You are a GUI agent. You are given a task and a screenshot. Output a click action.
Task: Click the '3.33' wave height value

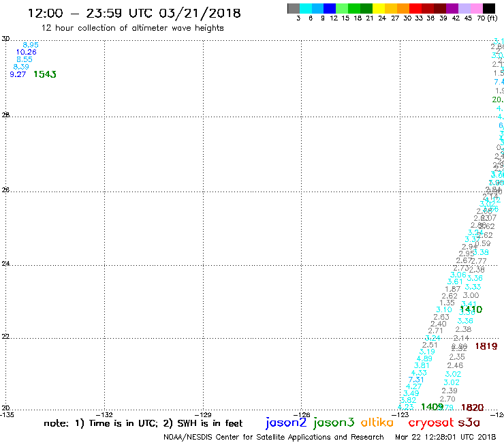tap(473, 287)
